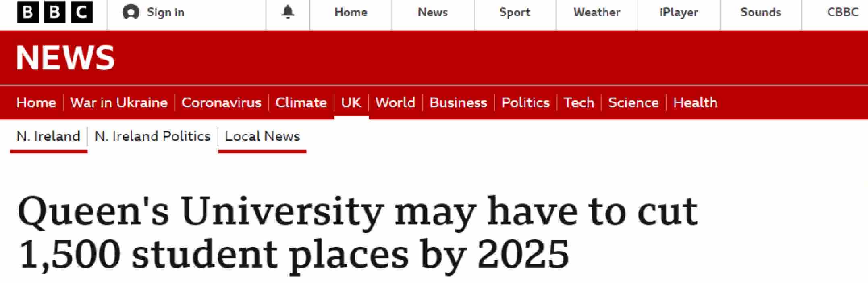Open CBBC in top navigation

843,12
